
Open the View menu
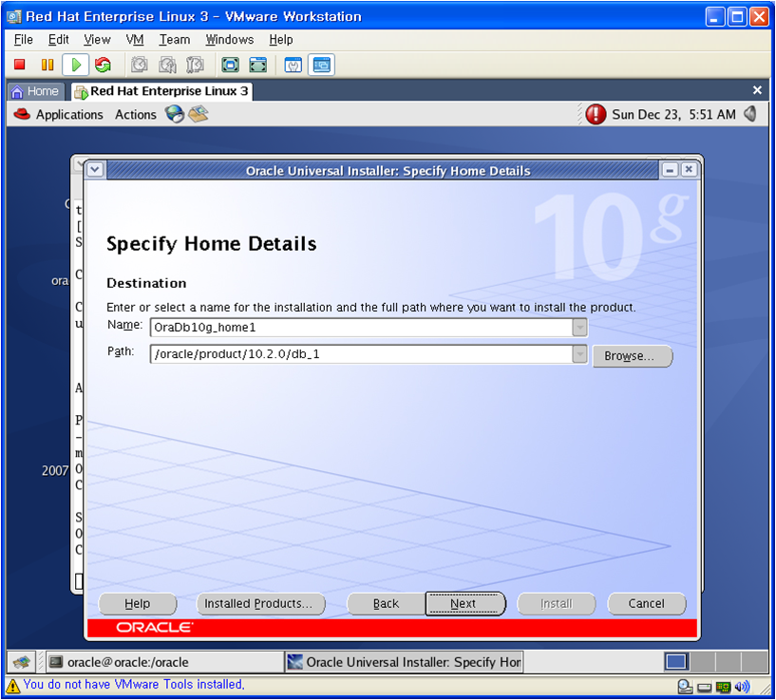97,40
